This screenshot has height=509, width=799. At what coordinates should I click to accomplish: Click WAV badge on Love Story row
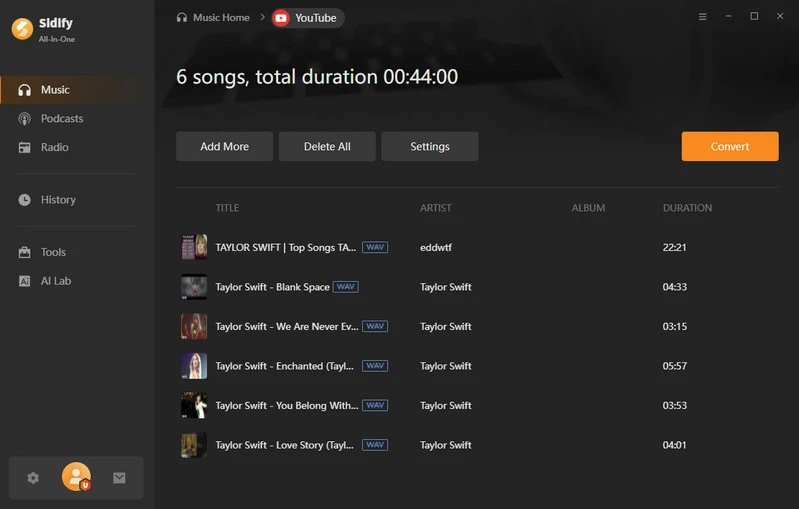[x=375, y=445]
